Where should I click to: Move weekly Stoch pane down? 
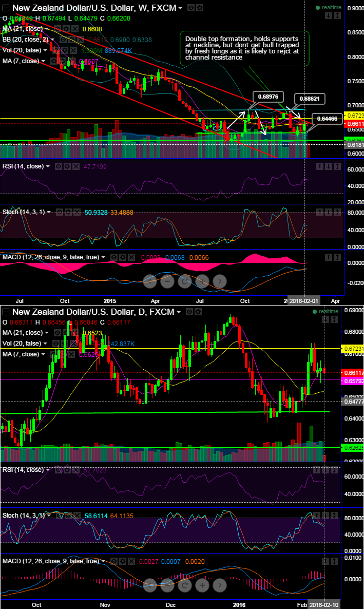[328, 212]
